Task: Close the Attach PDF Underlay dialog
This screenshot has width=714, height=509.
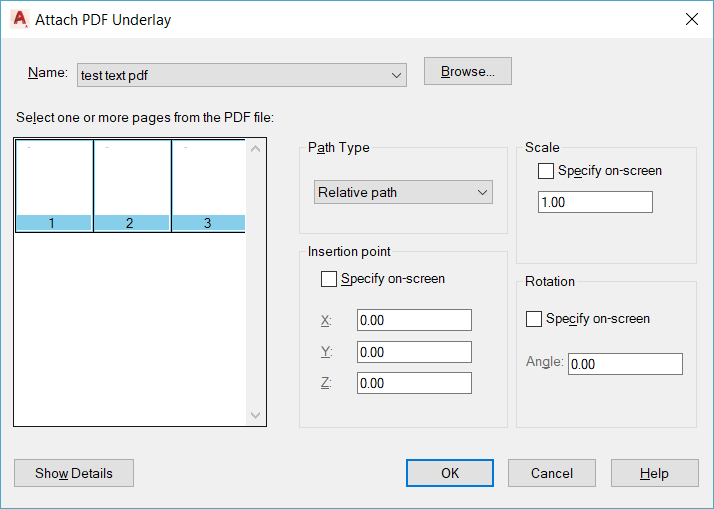Action: click(691, 19)
